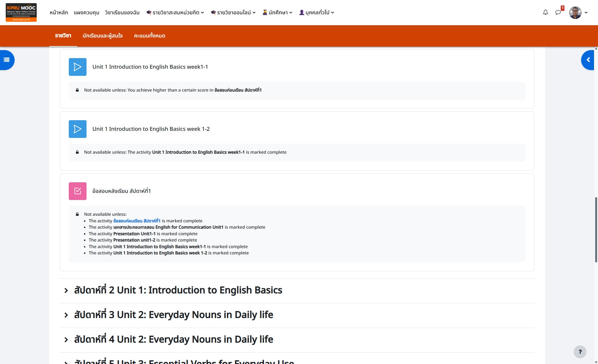598x364 pixels.
Task: Click the lock icon in week 1-2 restriction
Action: (77, 152)
